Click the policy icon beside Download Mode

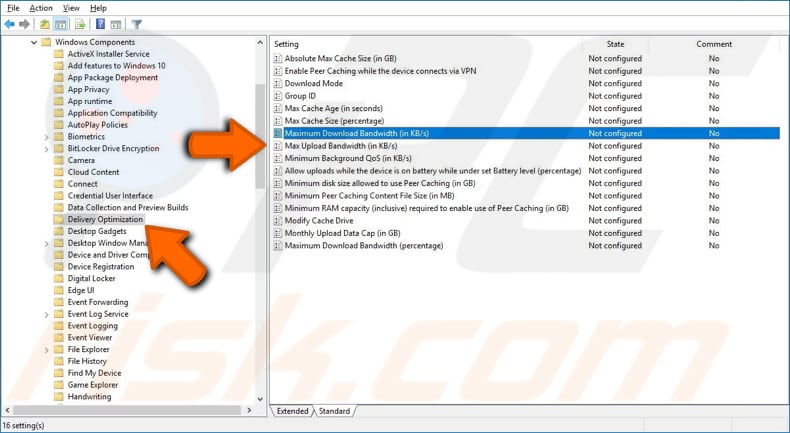(278, 84)
